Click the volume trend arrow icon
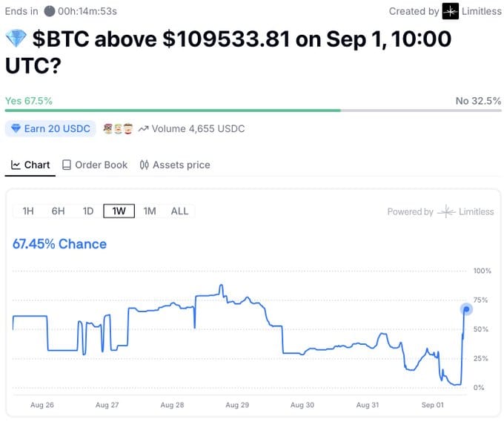 [x=143, y=128]
